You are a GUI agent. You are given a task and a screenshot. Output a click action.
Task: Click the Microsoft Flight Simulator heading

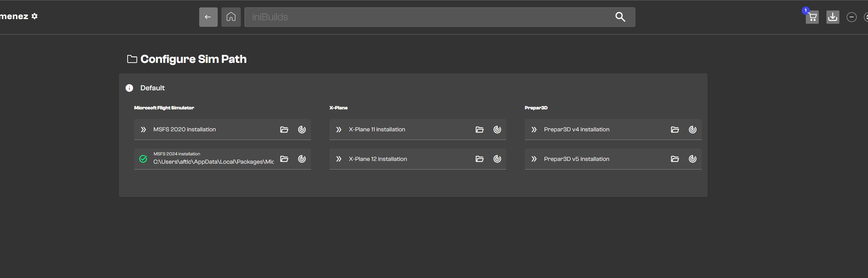[x=164, y=108]
